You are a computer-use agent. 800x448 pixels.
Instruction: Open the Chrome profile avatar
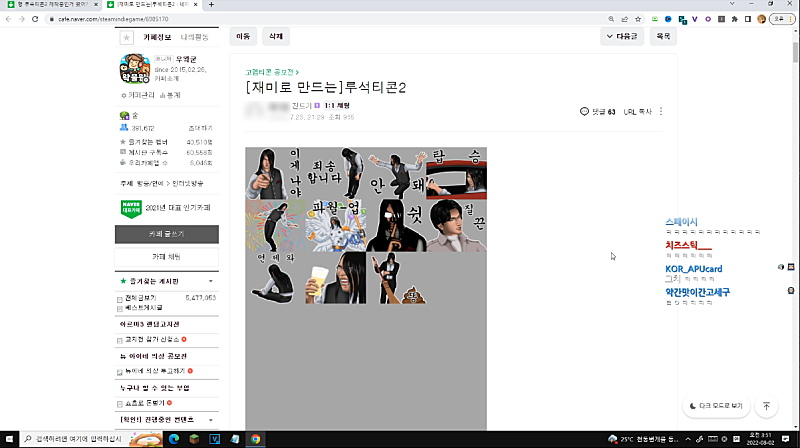761,19
